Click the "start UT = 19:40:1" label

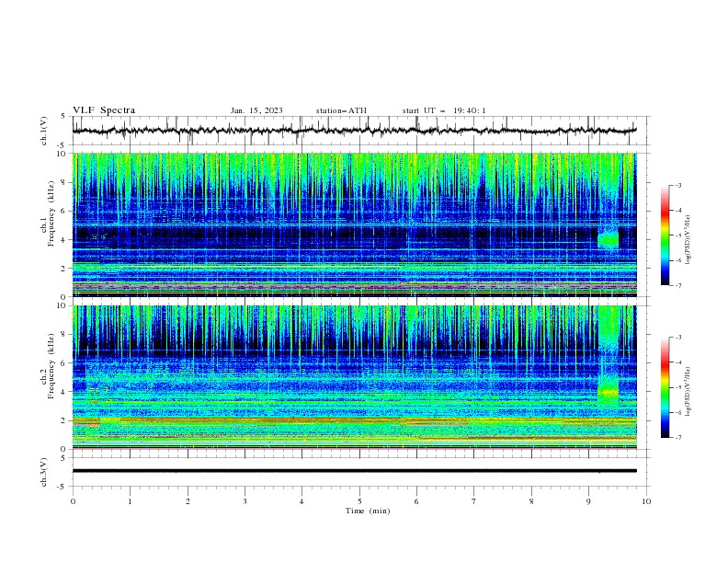click(444, 110)
